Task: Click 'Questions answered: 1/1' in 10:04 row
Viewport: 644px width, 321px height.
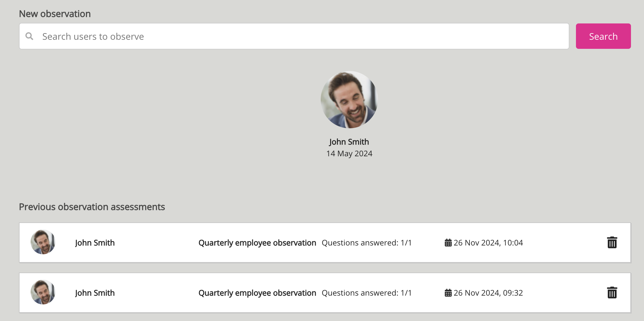Action: pos(367,243)
